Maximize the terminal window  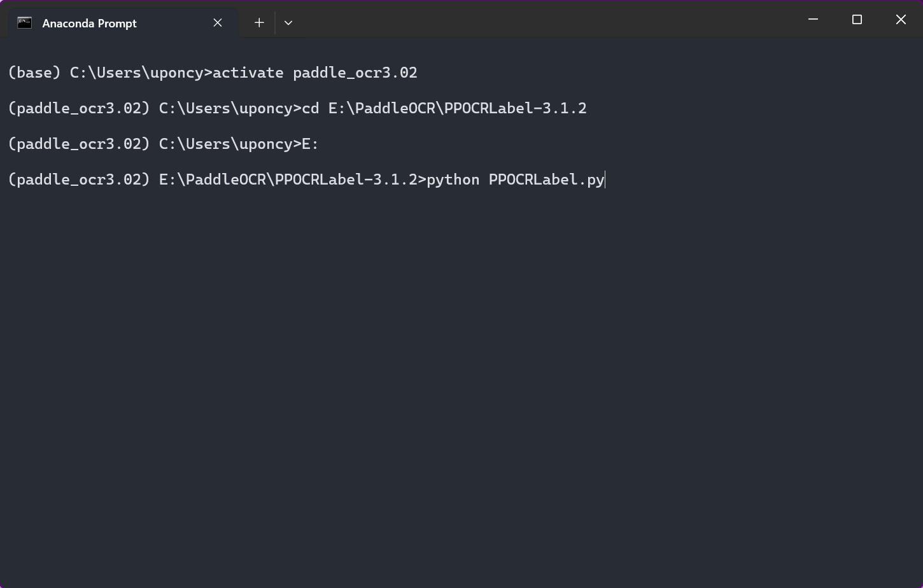coord(857,20)
